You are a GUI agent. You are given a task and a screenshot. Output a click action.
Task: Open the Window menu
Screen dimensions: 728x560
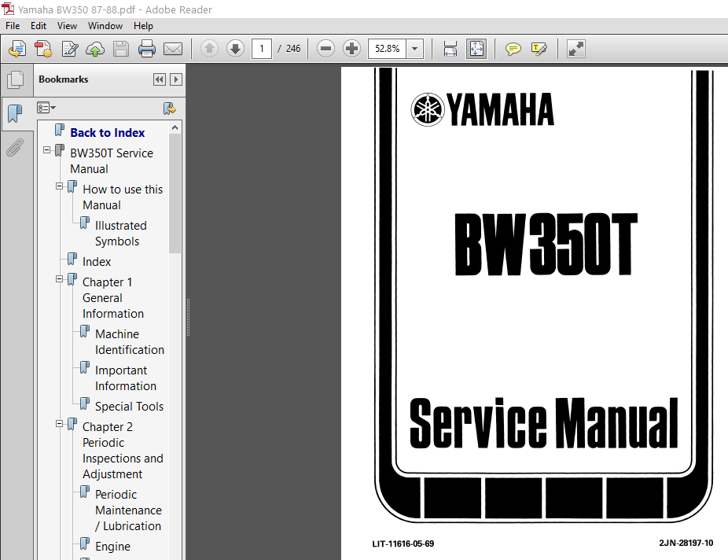click(105, 26)
